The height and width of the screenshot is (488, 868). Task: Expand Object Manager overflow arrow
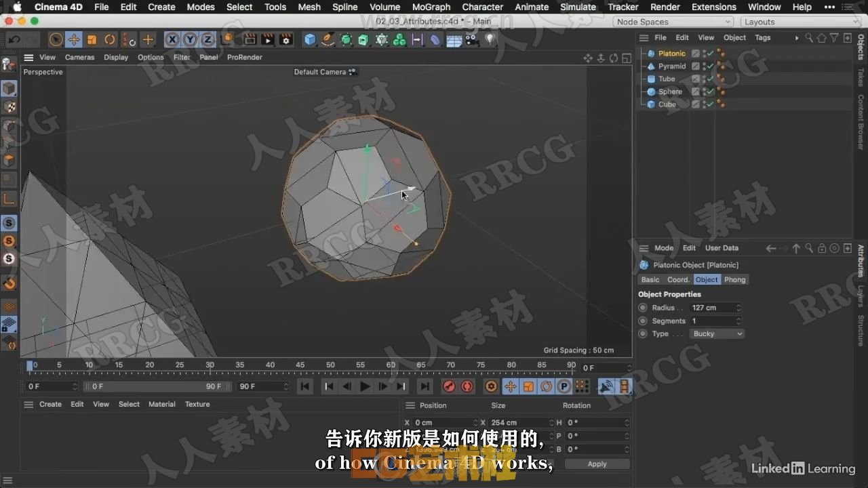click(796, 38)
